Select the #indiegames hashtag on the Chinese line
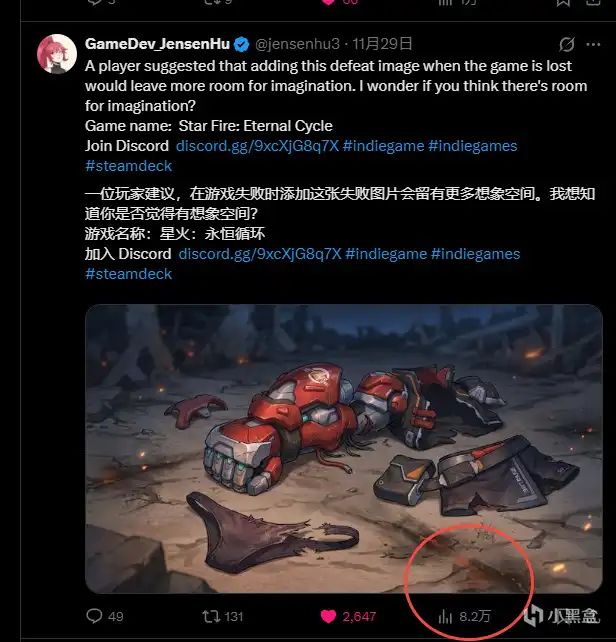This screenshot has height=642, width=616. click(x=476, y=254)
